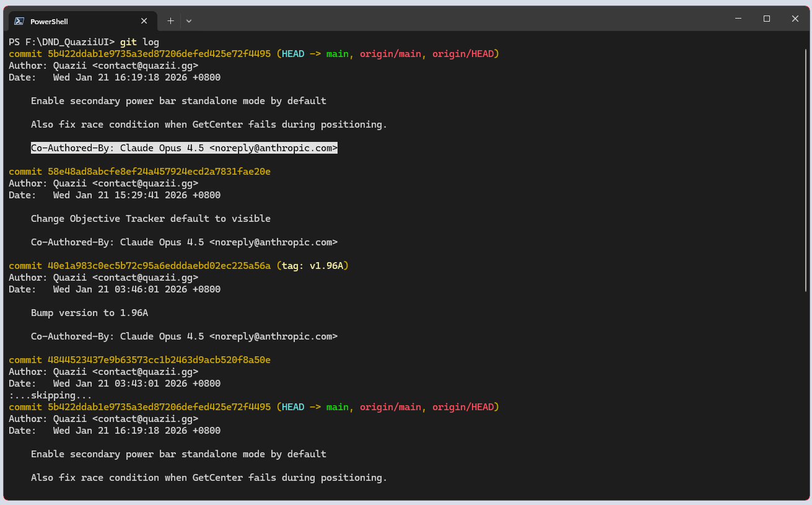The image size is (812, 505).
Task: Click Author line under commit 40e1a983
Action: (103, 278)
